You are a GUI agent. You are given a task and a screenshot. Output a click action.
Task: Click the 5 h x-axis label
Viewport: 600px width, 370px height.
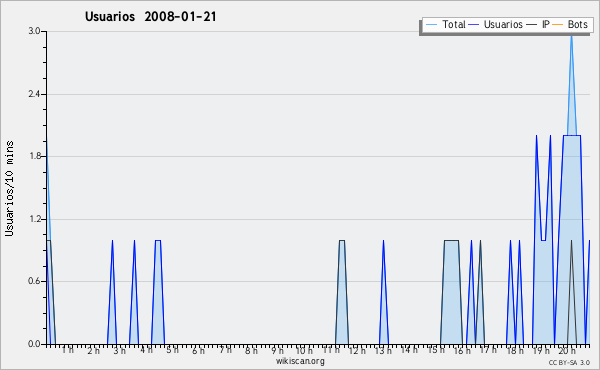172,349
